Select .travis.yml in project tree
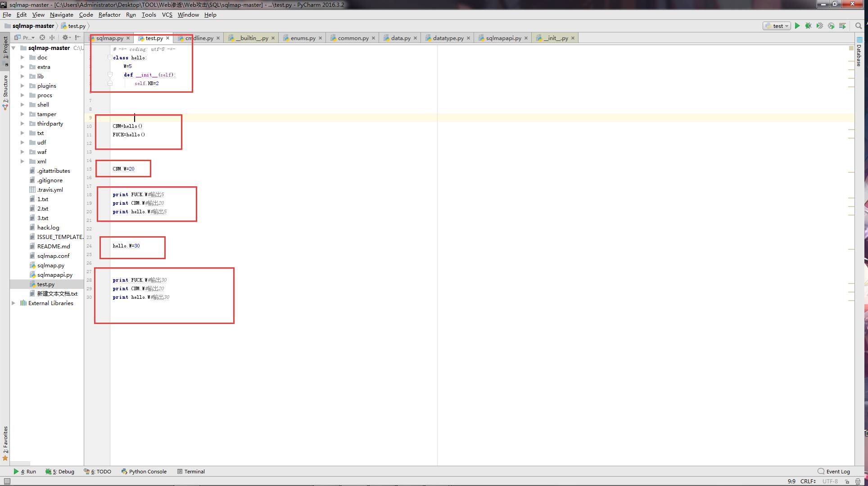Viewport: 868px width, 486px height. coord(50,189)
